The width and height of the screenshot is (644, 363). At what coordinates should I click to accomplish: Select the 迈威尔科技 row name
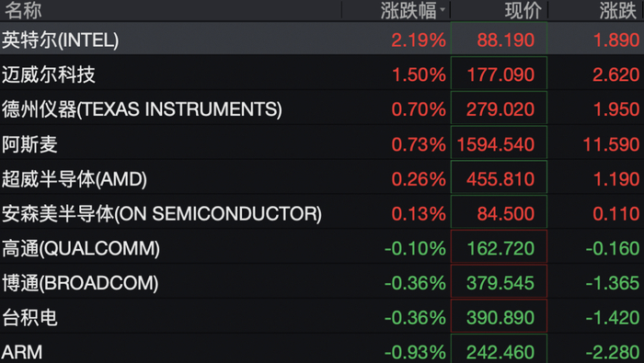(49, 74)
